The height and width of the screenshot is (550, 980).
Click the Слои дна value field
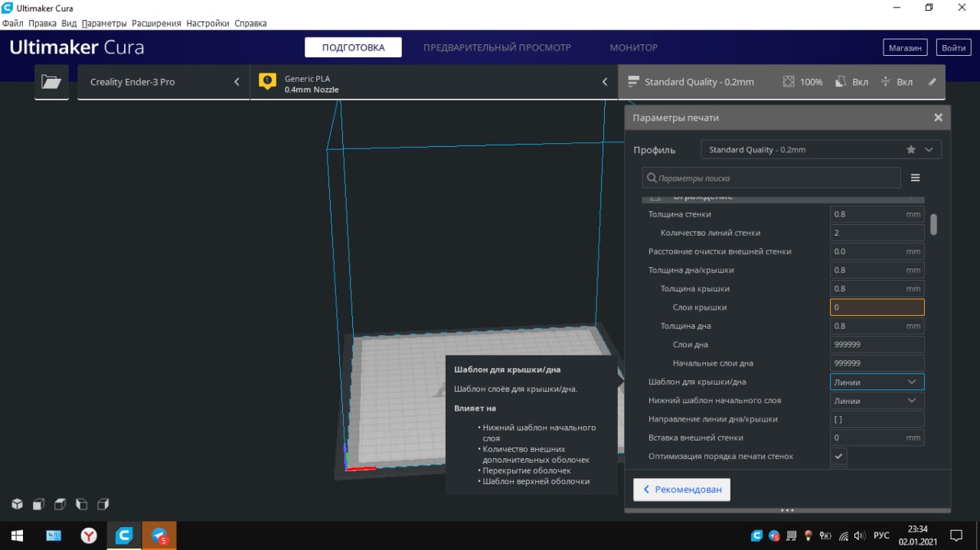(x=877, y=344)
